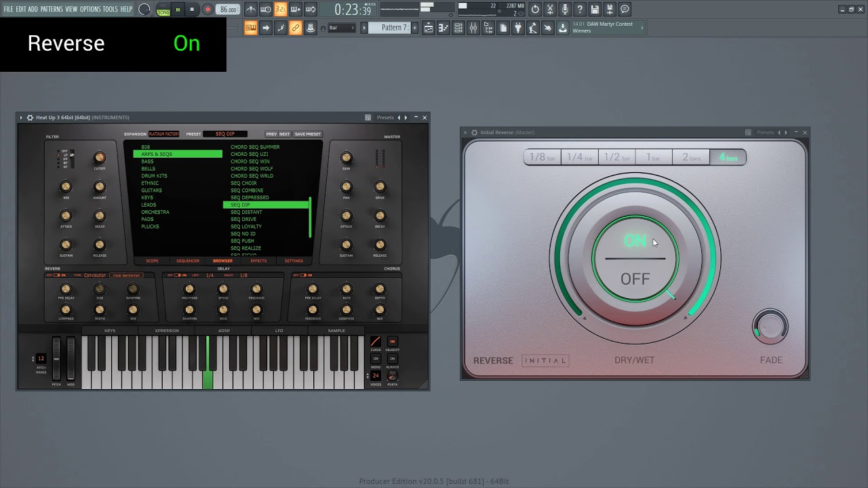This screenshot has height=488, width=868.
Task: Click the one-click audio recording microphone icon
Action: [x=565, y=9]
